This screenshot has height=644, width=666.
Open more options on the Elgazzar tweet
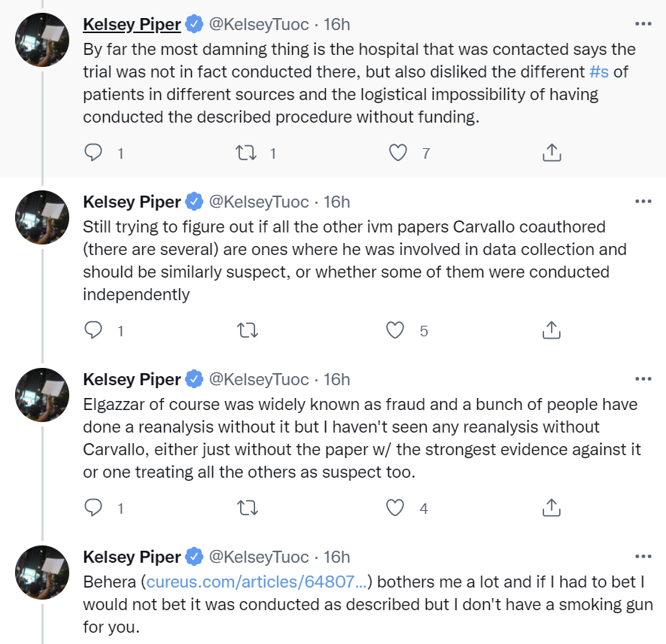click(x=643, y=378)
